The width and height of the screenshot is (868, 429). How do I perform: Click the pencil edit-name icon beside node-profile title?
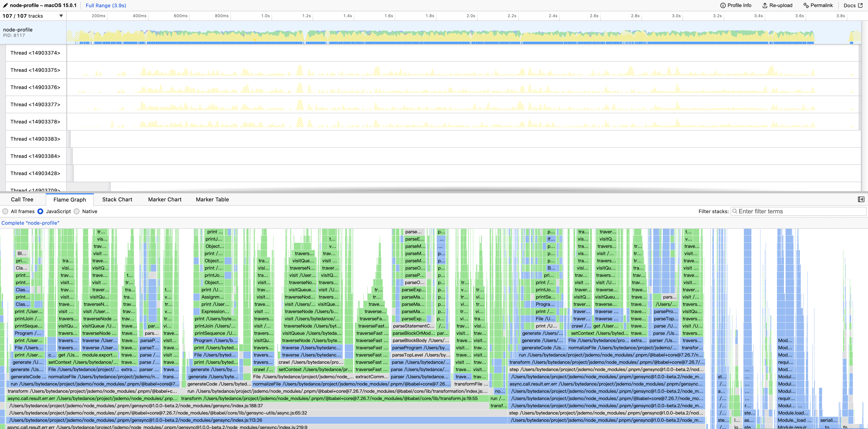[5, 5]
